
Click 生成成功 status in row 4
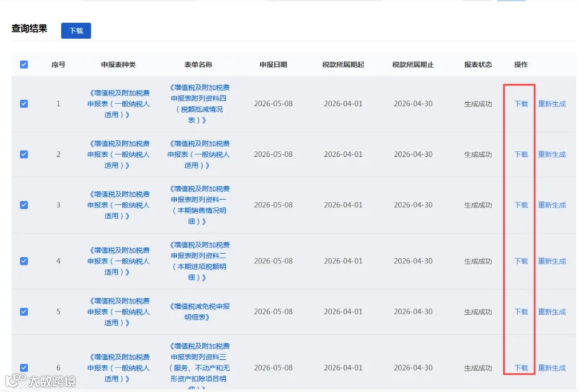pos(478,261)
